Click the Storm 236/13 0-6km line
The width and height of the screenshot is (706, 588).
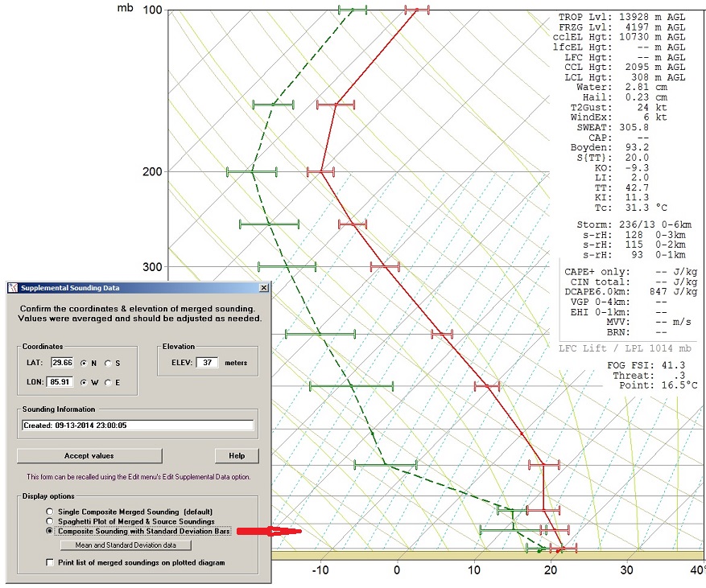tap(634, 224)
